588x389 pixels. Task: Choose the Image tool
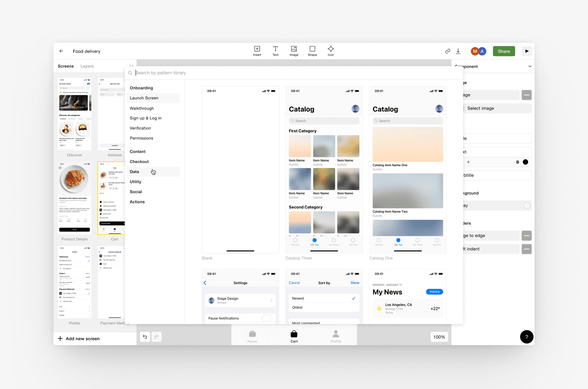tap(294, 51)
